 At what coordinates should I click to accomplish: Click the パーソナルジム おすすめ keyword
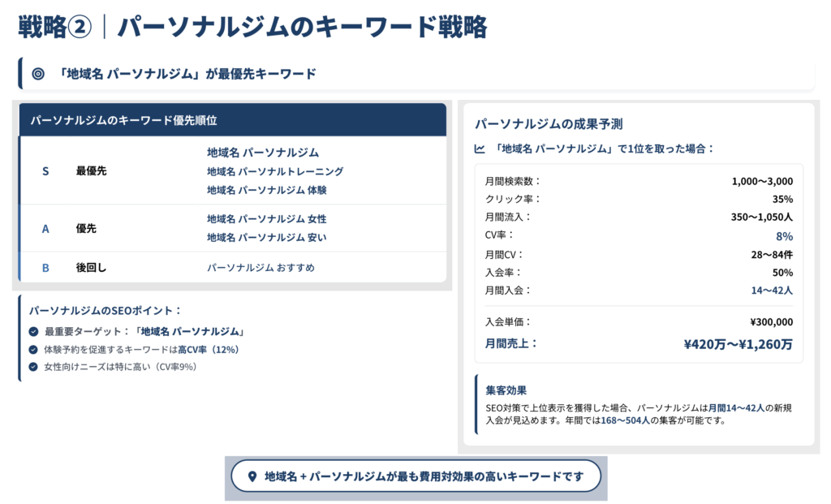pyautogui.click(x=260, y=267)
